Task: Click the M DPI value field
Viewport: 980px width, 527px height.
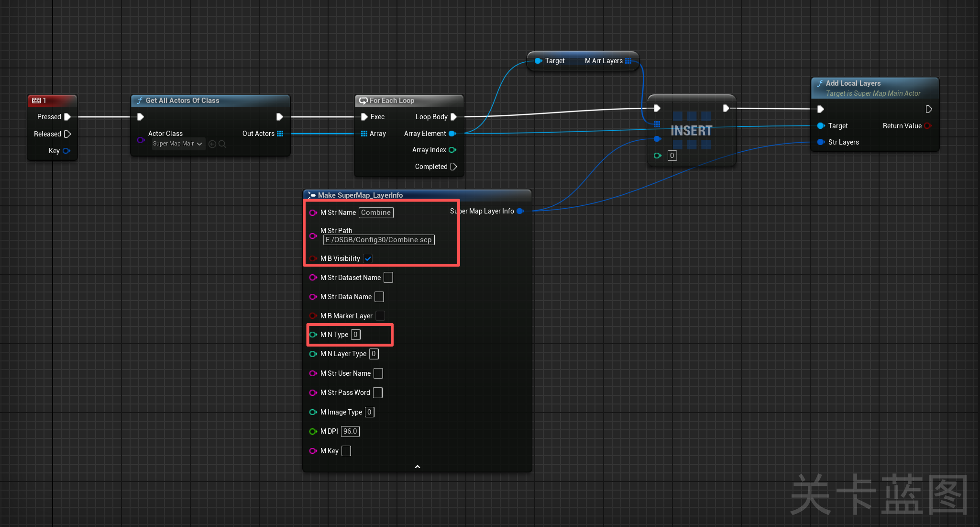Action: [350, 431]
